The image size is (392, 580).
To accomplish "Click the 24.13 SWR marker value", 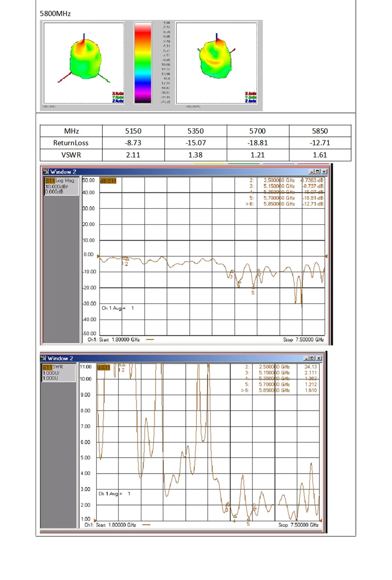I will click(x=311, y=367).
